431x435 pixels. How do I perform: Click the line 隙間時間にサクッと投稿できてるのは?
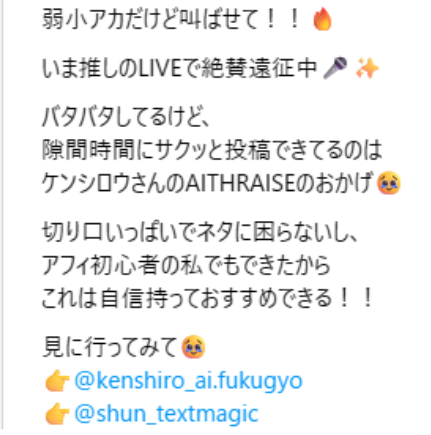point(212,150)
